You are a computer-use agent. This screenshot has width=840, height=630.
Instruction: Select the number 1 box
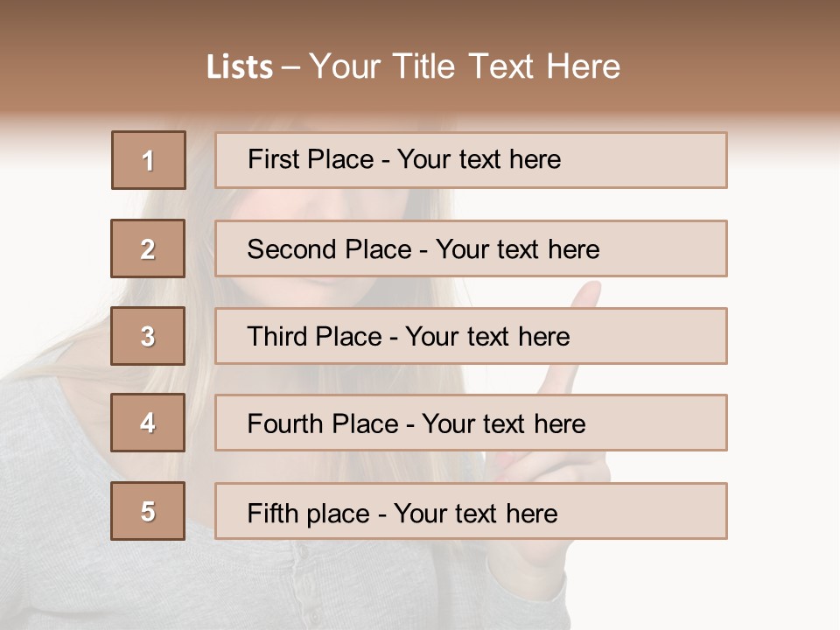tap(149, 160)
